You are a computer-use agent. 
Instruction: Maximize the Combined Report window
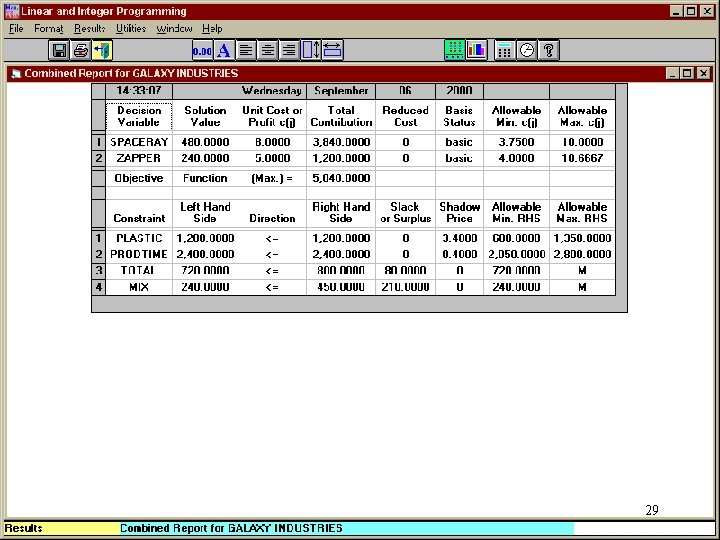[687, 73]
